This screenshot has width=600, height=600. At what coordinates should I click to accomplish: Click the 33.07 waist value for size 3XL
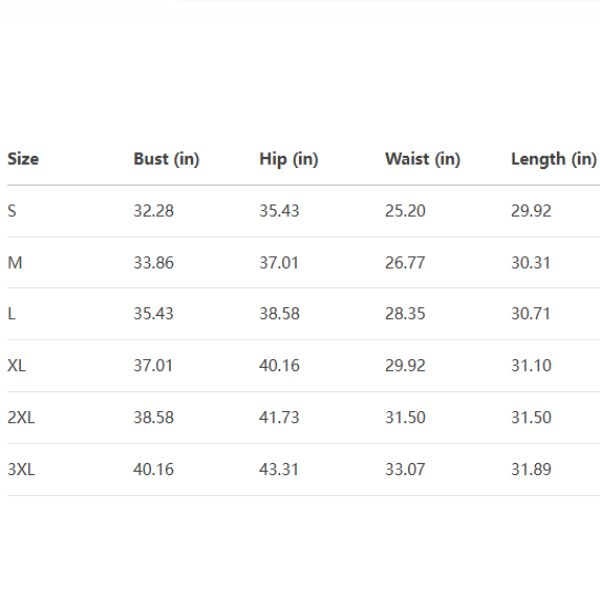coord(405,469)
